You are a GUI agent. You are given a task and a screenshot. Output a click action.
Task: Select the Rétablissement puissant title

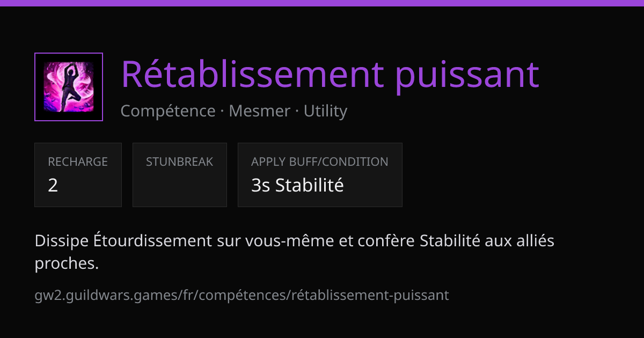[330, 74]
